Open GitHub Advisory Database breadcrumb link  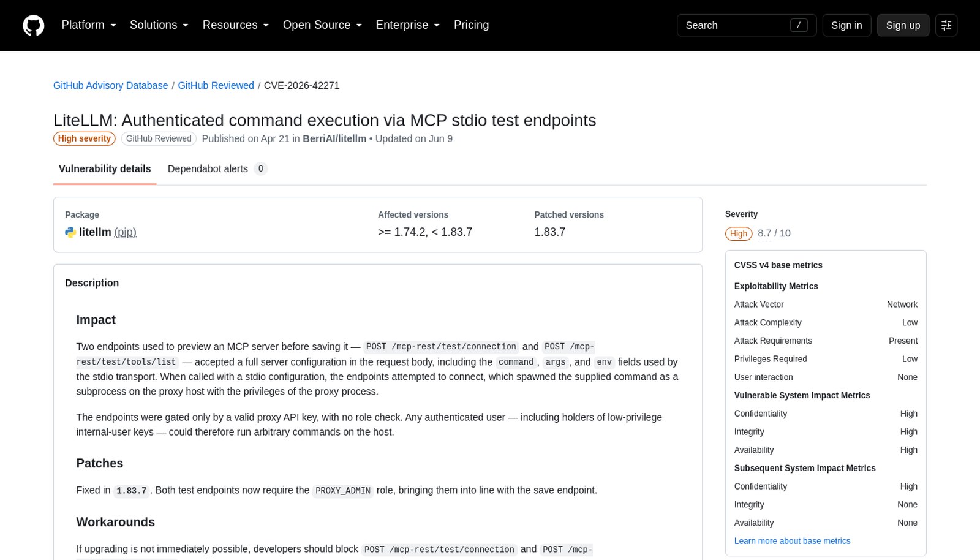pos(110,85)
